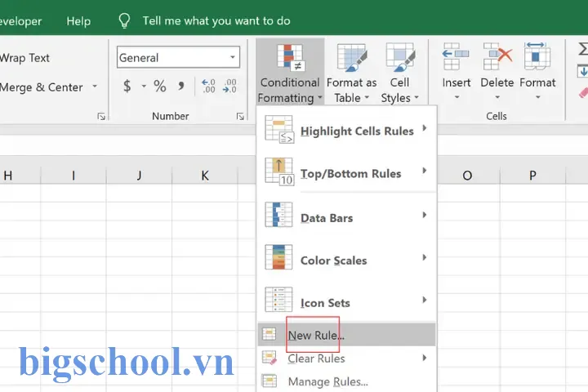The image size is (588, 392).
Task: Expand Top/Bottom Rules submenu arrow
Action: pyautogui.click(x=425, y=171)
